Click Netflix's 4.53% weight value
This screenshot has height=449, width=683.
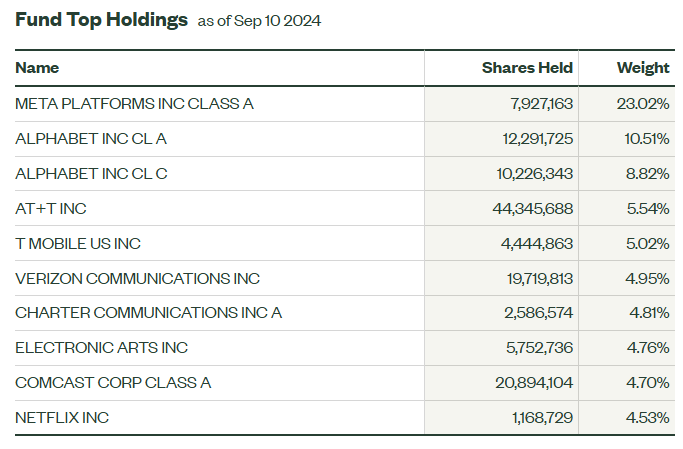pyautogui.click(x=647, y=418)
